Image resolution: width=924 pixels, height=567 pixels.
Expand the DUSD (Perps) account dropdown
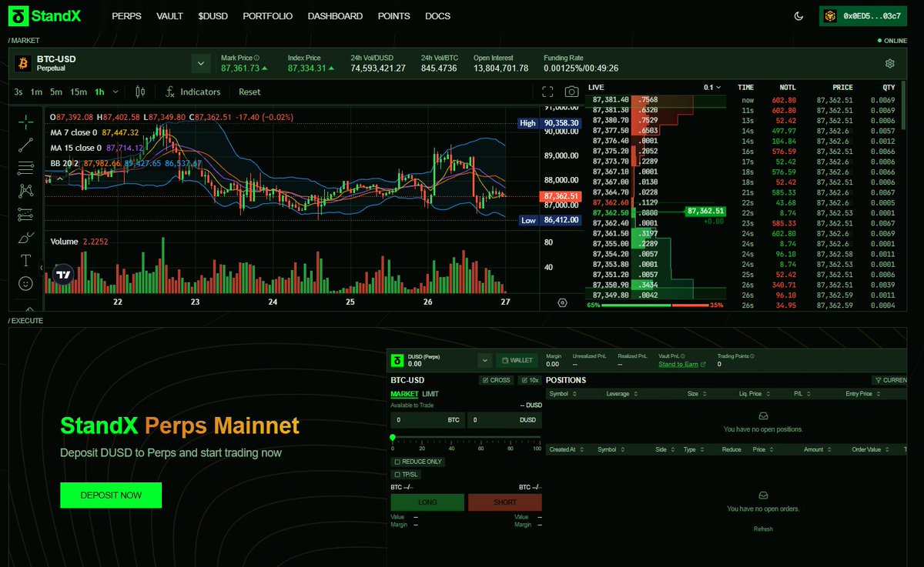tap(484, 360)
